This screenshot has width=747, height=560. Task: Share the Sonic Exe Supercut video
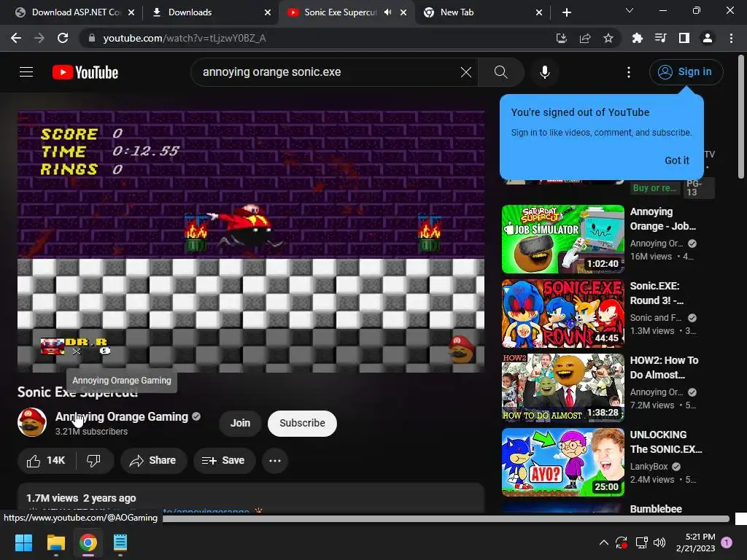153,461
